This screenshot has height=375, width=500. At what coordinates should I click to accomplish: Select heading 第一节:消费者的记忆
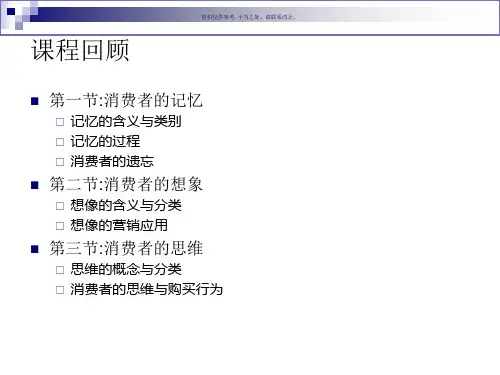(126, 100)
